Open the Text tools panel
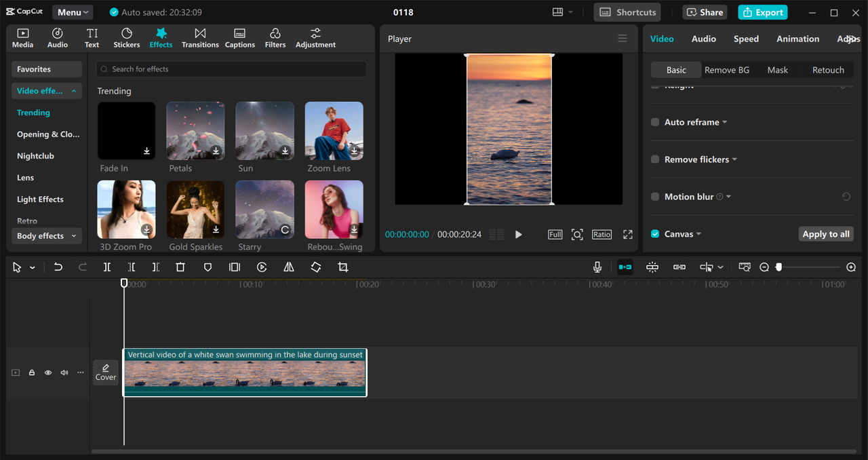The width and height of the screenshot is (868, 460). coord(92,38)
